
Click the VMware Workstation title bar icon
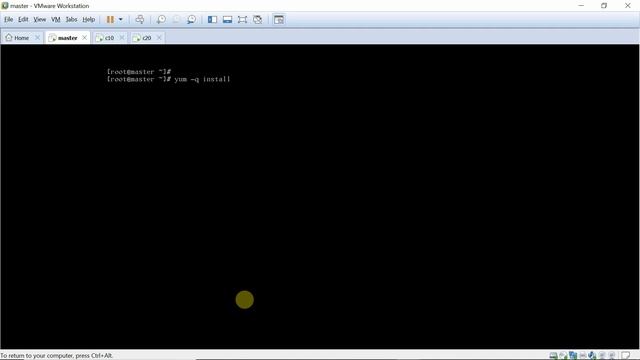click(x=5, y=6)
